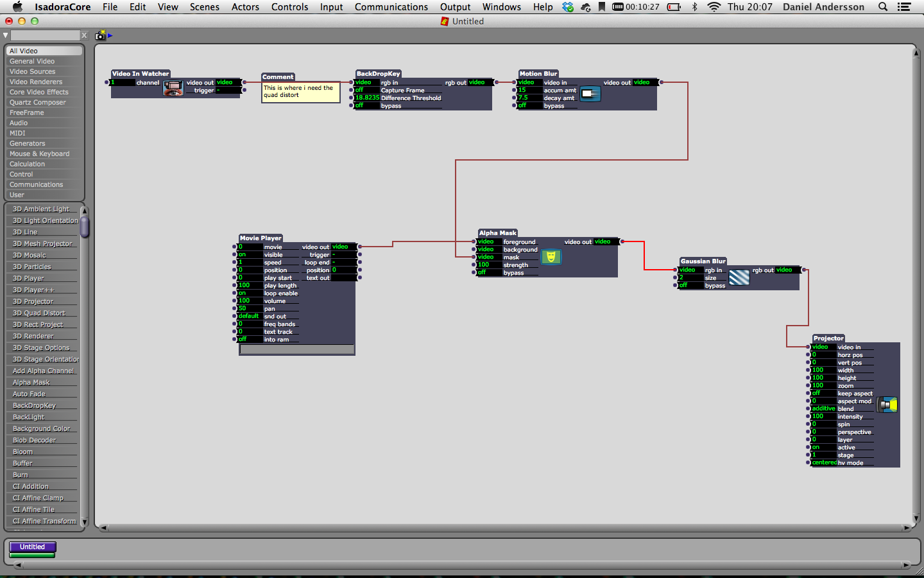Click the Movie Player thumbnail bar
Screen dimensions: 924x578
(296, 349)
